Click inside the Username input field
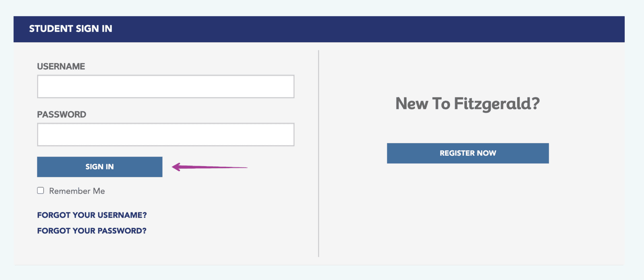This screenshot has height=280, width=644. click(x=165, y=86)
